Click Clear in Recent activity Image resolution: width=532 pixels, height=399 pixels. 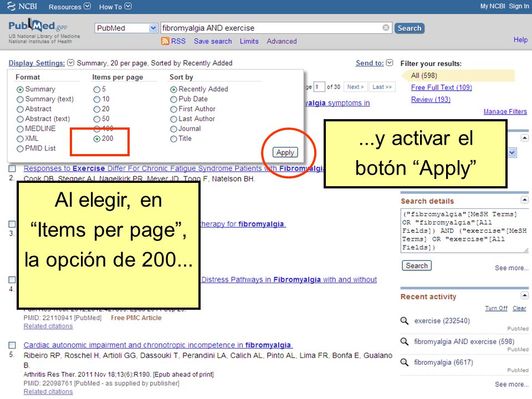(519, 308)
